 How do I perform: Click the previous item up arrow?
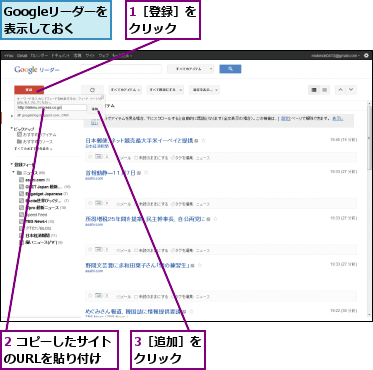(x=340, y=90)
